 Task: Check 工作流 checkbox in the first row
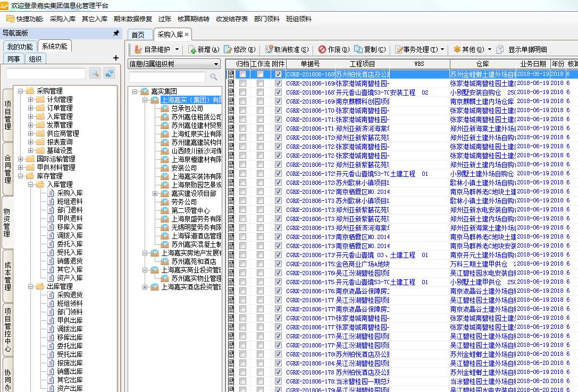[260, 74]
